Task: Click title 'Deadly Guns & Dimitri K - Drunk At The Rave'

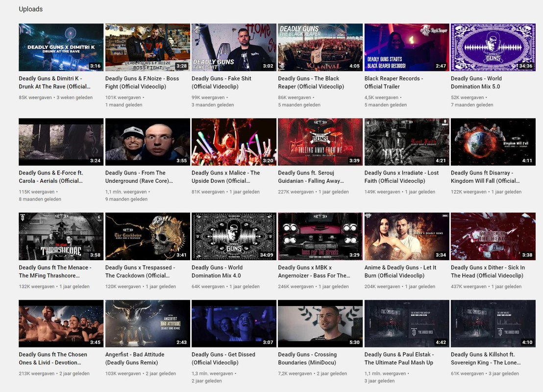Action: coord(55,82)
